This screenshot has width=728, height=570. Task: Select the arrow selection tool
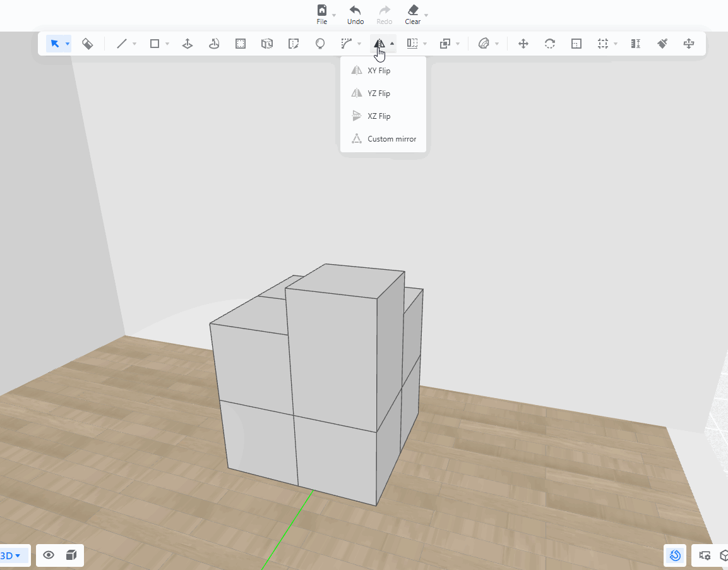(x=55, y=44)
